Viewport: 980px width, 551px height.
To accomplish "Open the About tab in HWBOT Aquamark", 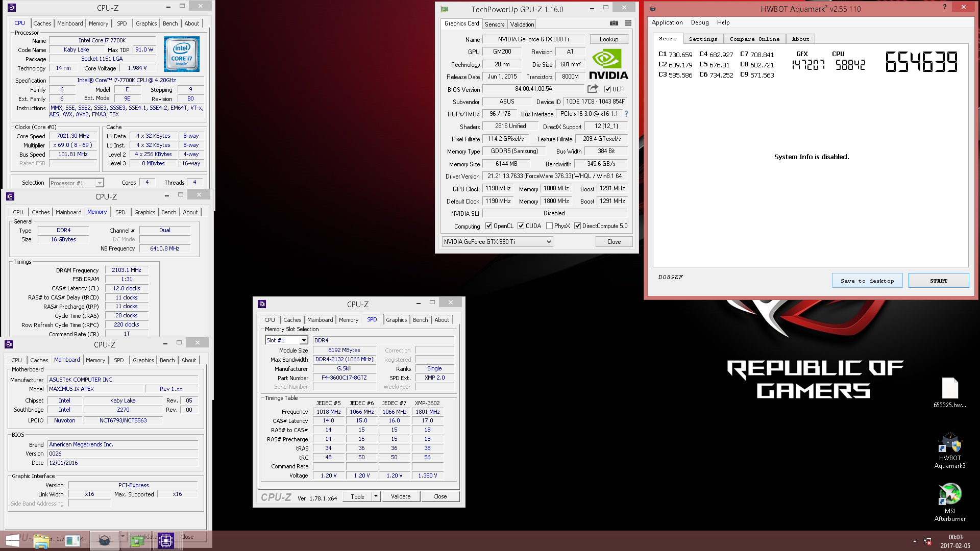I will [x=800, y=39].
